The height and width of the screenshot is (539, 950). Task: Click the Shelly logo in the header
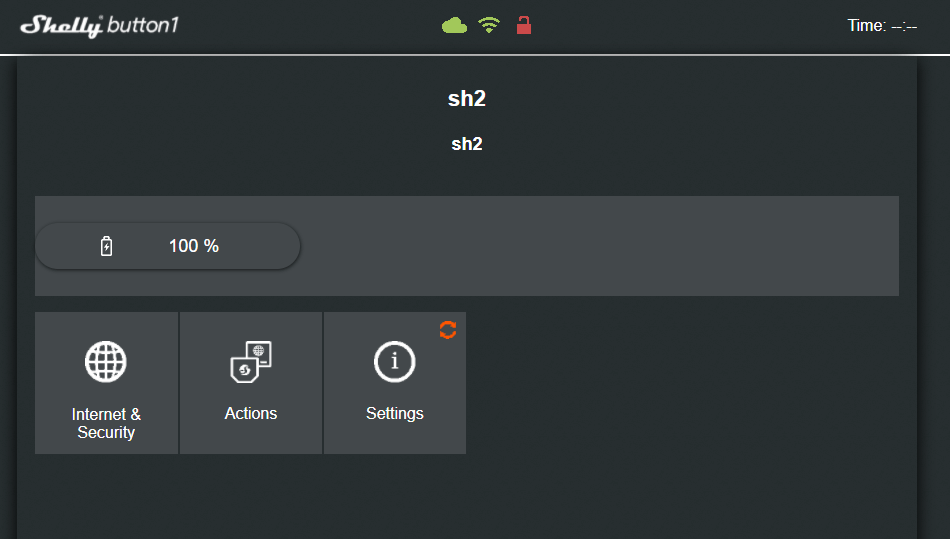[62, 26]
